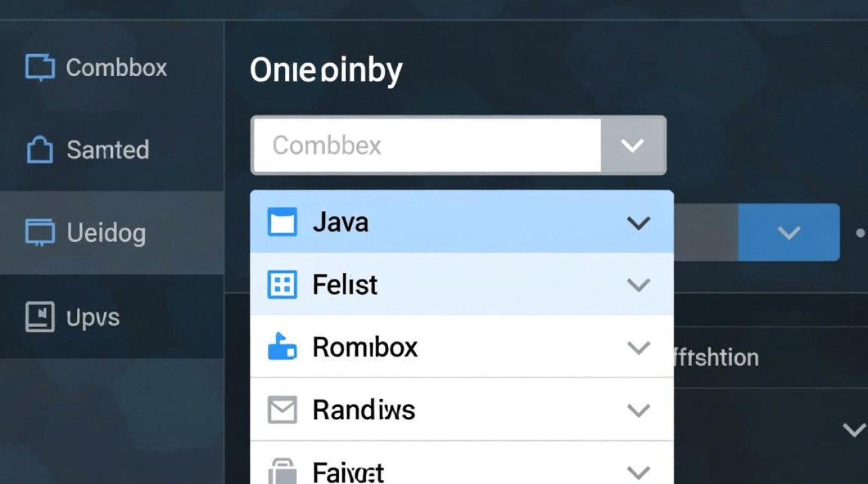Expand the Java list entry

tap(638, 222)
